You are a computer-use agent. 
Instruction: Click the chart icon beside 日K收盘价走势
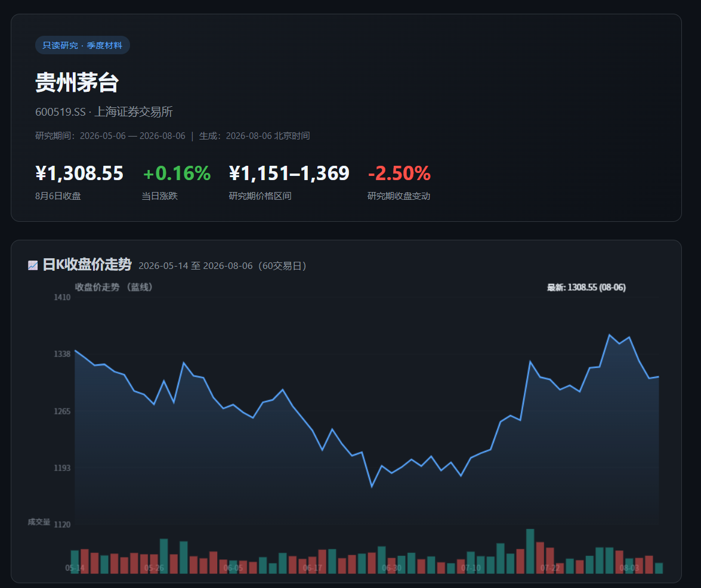(33, 265)
